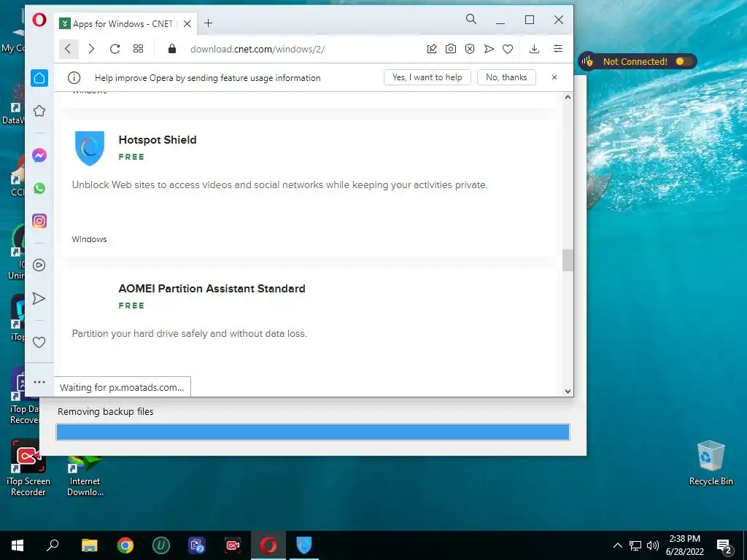Click the Removing backup files progress bar
747x560 pixels.
313,432
